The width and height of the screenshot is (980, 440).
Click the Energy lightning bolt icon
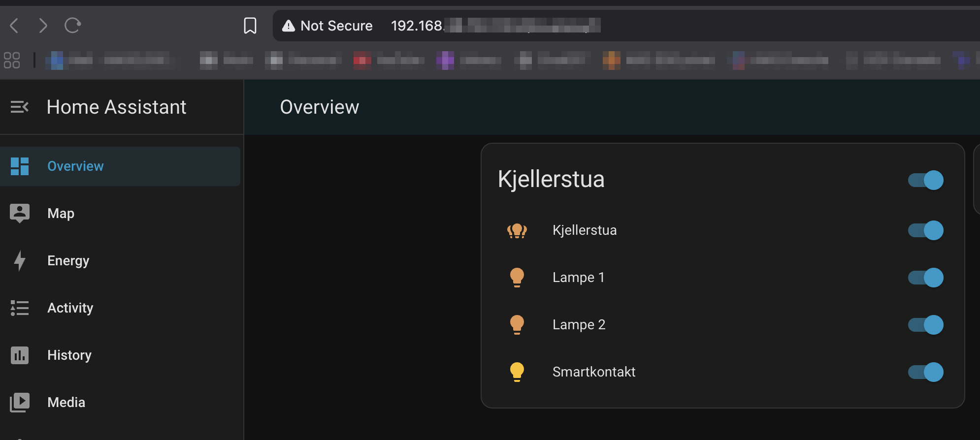(x=20, y=261)
